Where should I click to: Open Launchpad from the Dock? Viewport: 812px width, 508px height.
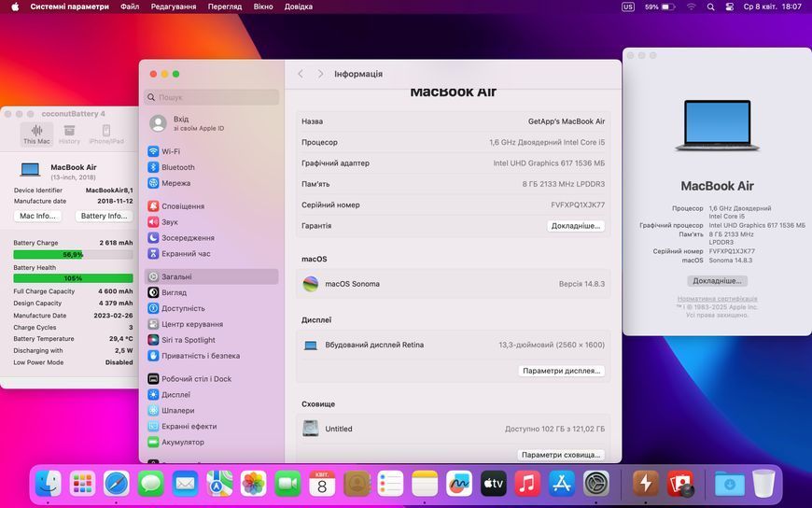tap(82, 484)
